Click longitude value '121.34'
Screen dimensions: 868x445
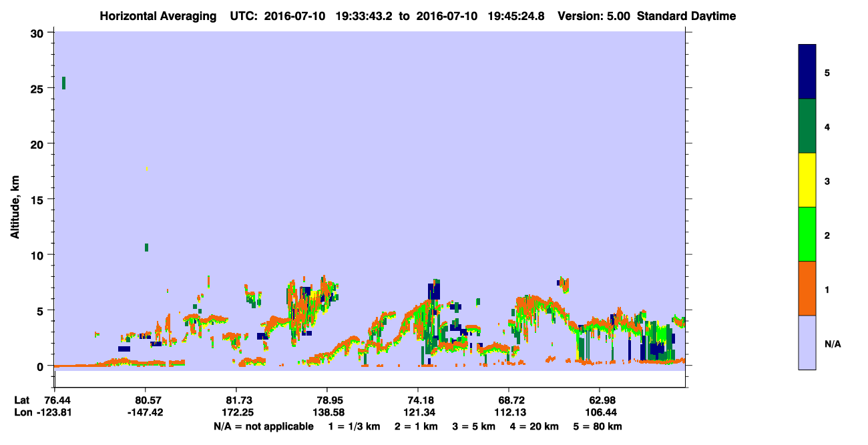click(x=418, y=412)
